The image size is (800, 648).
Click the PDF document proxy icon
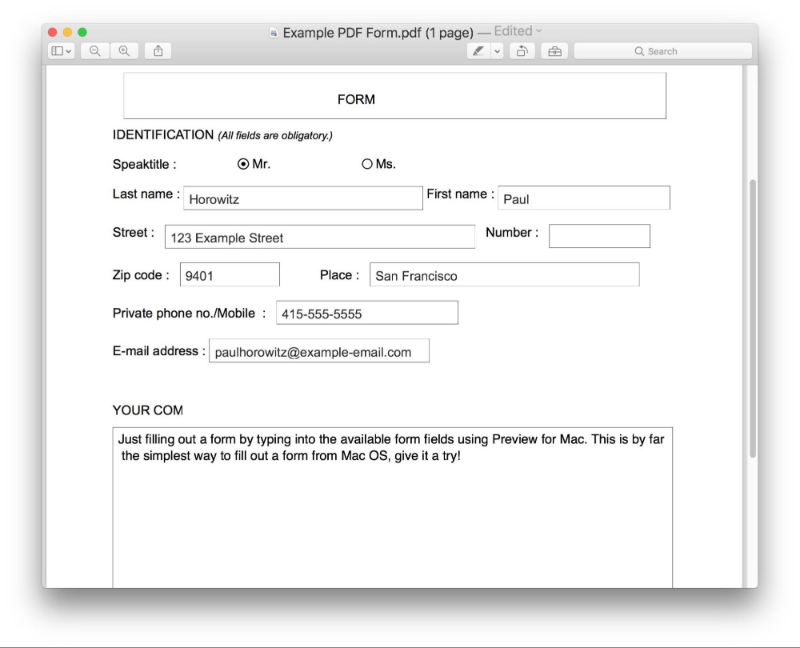click(x=274, y=33)
